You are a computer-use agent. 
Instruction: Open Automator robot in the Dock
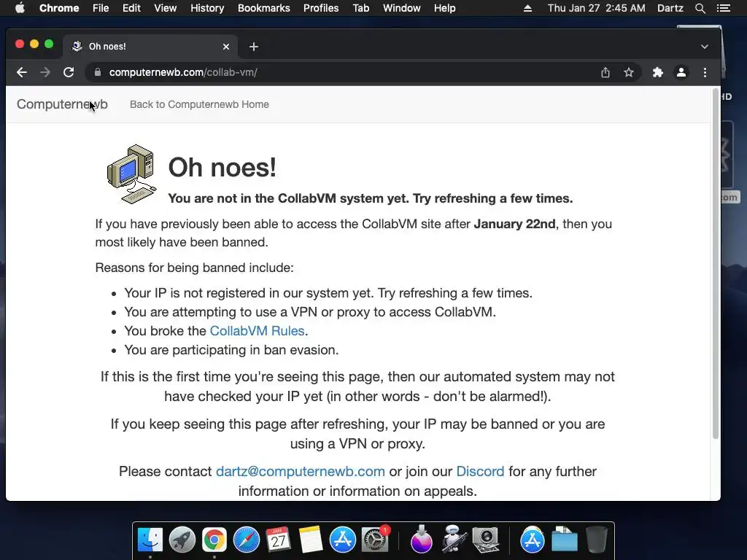click(453, 540)
